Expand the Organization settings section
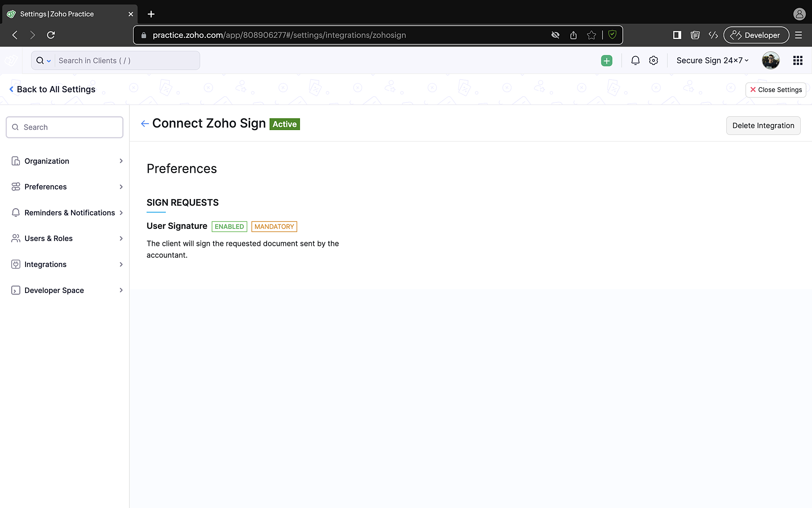The image size is (812, 508). 67,161
